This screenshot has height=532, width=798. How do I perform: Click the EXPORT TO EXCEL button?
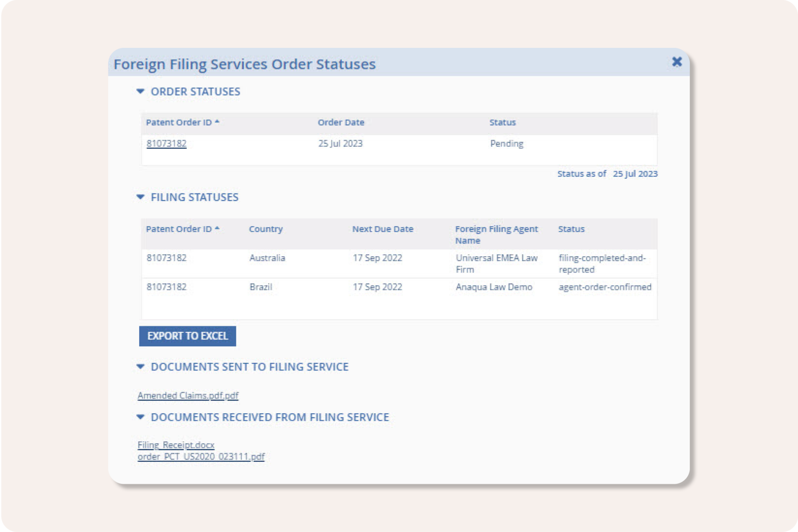(187, 336)
